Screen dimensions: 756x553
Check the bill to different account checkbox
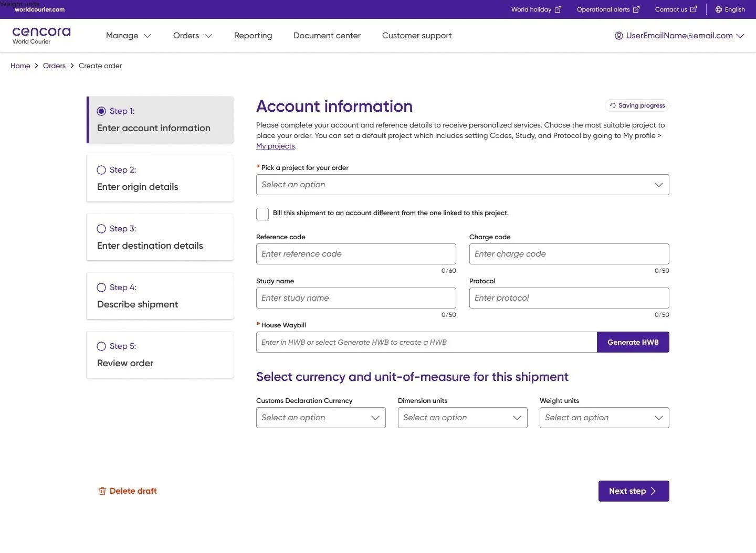pos(262,214)
